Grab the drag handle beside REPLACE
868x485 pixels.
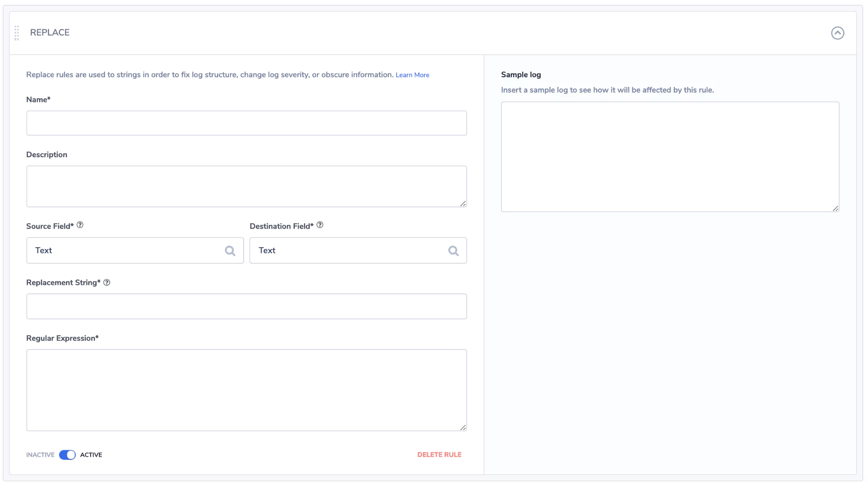pyautogui.click(x=17, y=33)
